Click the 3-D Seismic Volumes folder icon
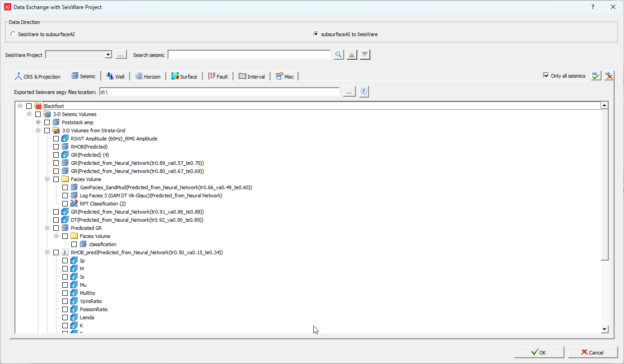This screenshot has height=364, width=624. 47,114
